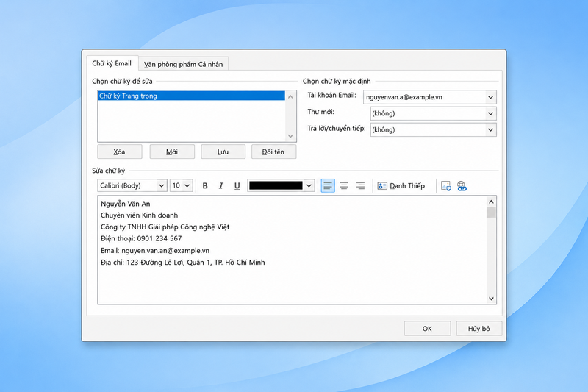Viewport: 588px width, 392px height.
Task: Click the black font color swatch
Action: coord(276,185)
